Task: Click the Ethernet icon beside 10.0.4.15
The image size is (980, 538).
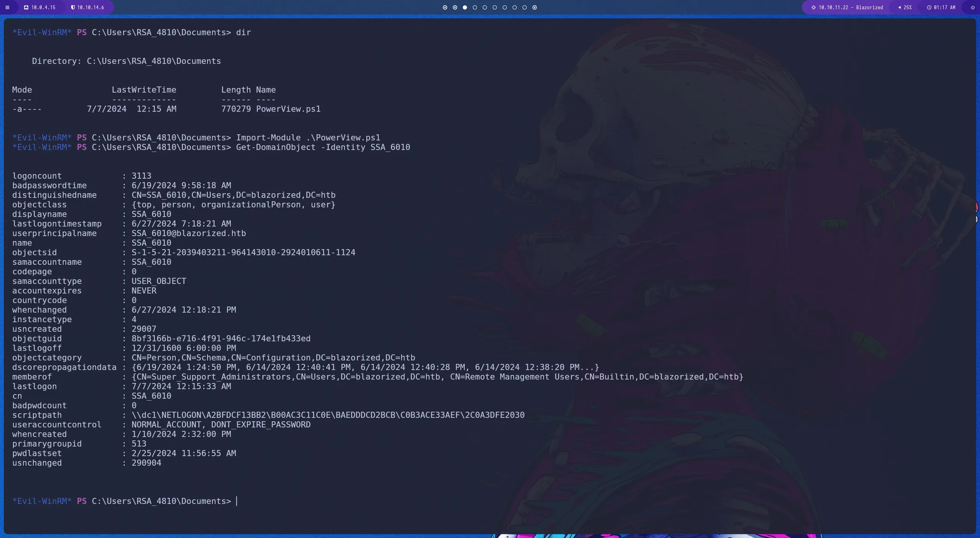Action: (26, 7)
